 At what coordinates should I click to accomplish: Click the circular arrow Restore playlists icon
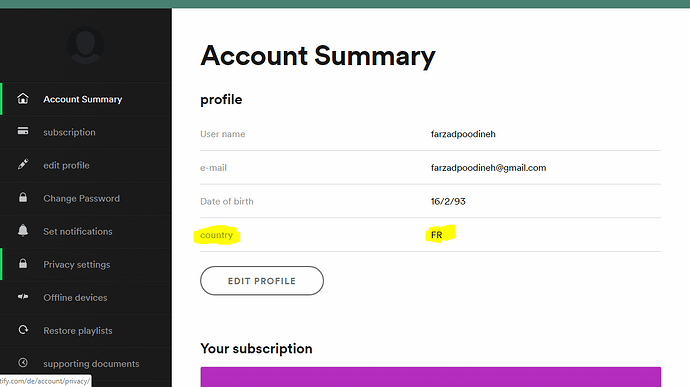(23, 330)
